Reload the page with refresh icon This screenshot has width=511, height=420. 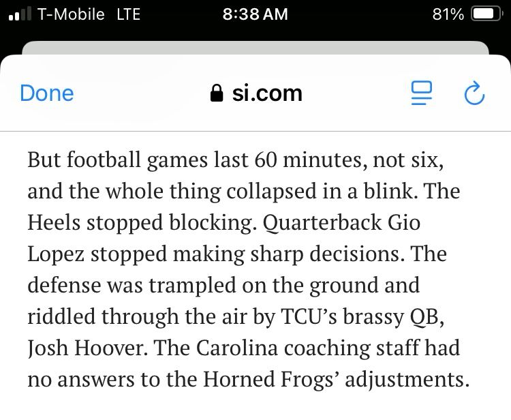click(474, 93)
